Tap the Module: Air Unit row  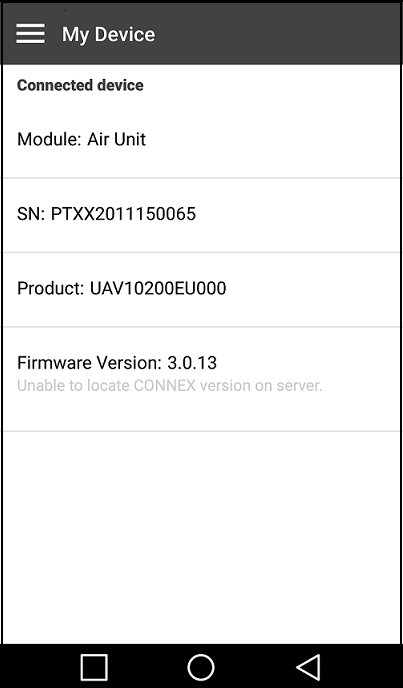202,140
